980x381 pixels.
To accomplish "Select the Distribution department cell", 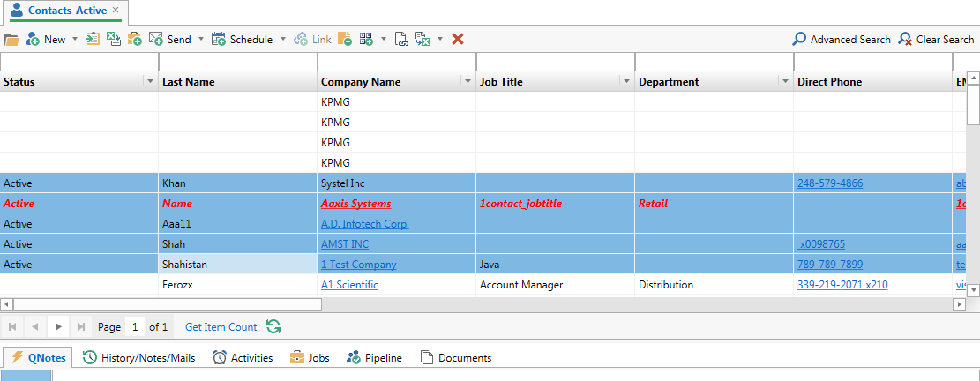I will 714,285.
